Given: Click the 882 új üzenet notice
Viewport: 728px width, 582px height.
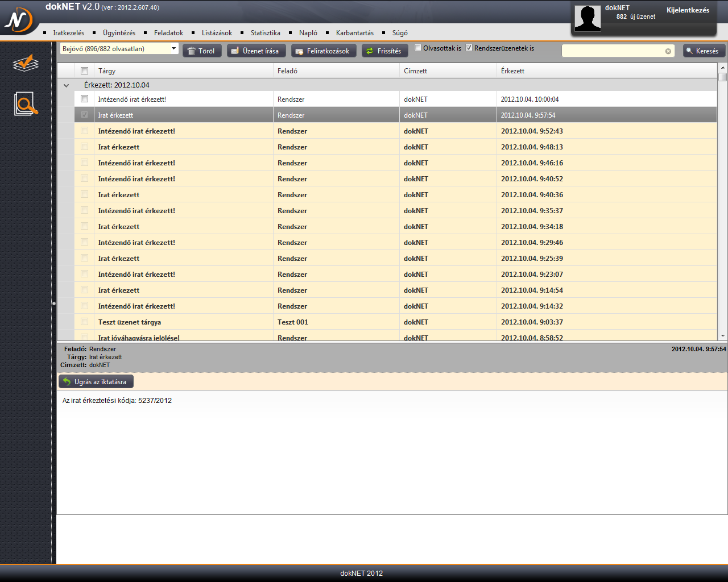Looking at the screenshot, I should pos(635,17).
